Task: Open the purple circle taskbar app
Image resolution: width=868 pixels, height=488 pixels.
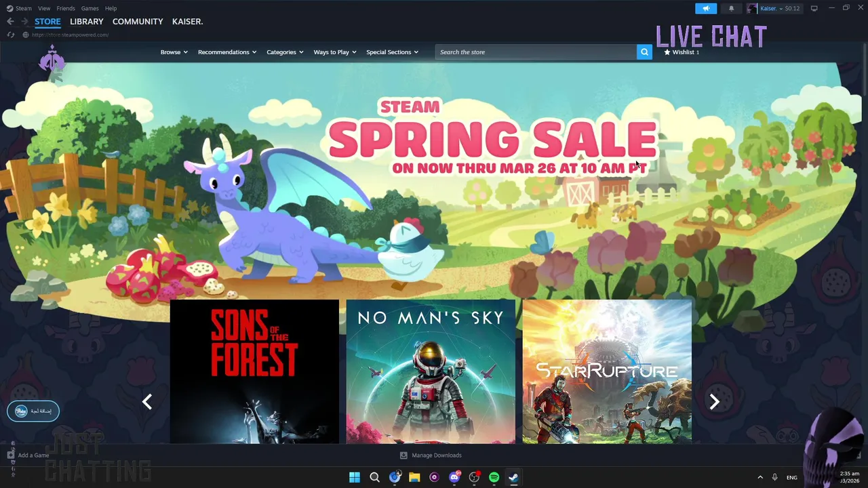Action: 434,477
